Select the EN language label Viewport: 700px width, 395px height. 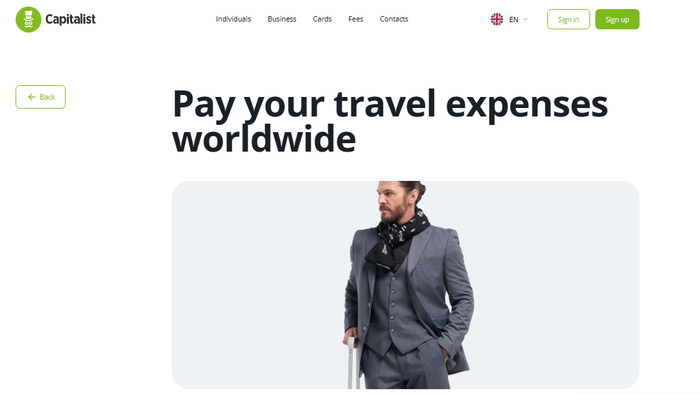tap(513, 20)
